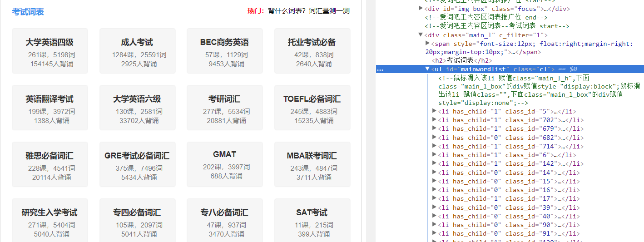Click the 考试词表 page heading
Screen dimensions: 644x242
click(x=28, y=12)
